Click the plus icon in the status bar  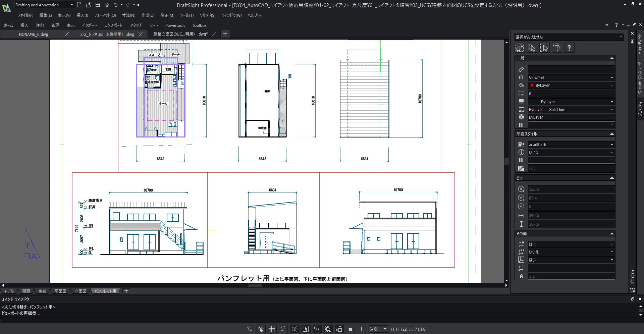(x=361, y=329)
